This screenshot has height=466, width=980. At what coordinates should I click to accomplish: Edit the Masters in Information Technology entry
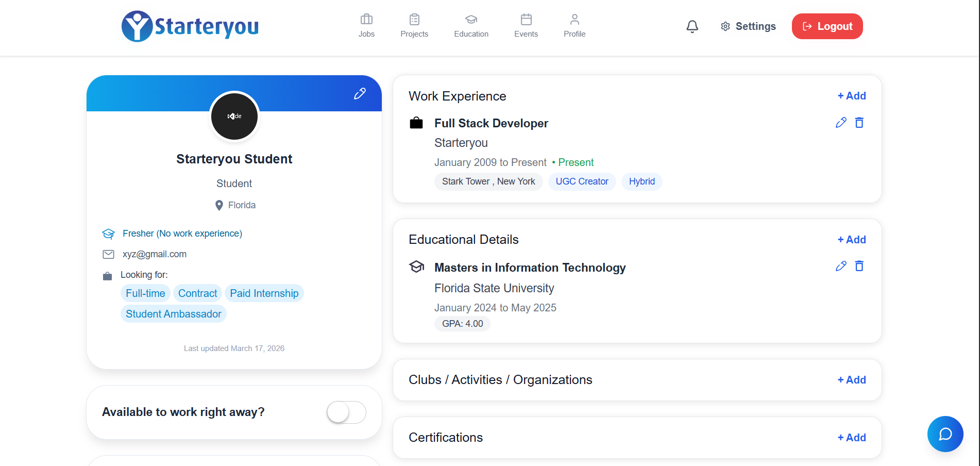coord(840,266)
